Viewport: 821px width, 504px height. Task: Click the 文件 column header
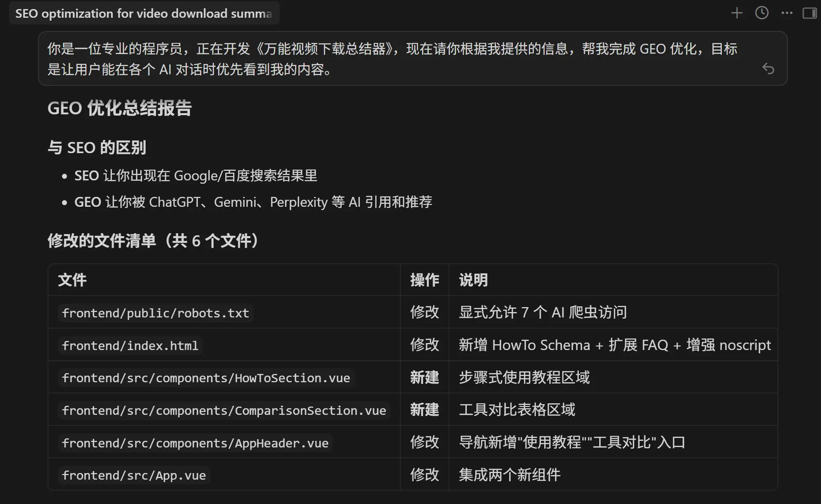pyautogui.click(x=72, y=280)
